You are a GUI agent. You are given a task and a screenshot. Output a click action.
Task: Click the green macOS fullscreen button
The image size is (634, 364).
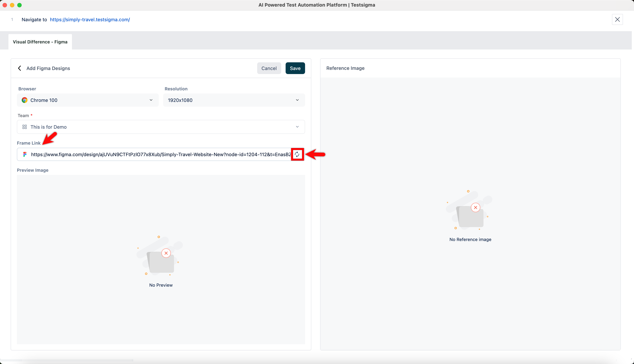19,5
